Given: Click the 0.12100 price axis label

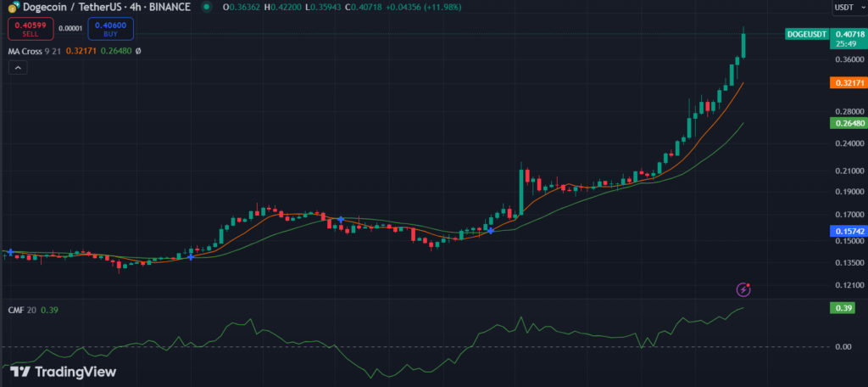Looking at the screenshot, I should click(x=849, y=285).
